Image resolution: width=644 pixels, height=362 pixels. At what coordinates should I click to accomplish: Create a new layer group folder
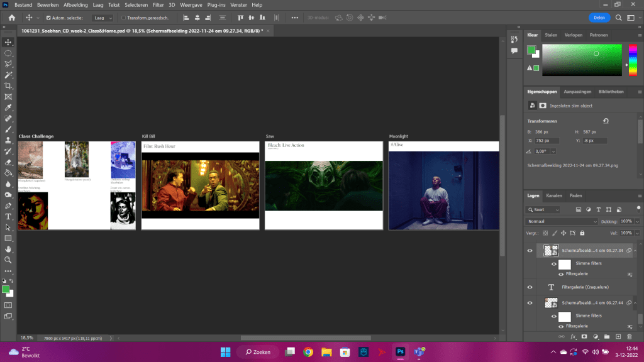[x=607, y=337]
